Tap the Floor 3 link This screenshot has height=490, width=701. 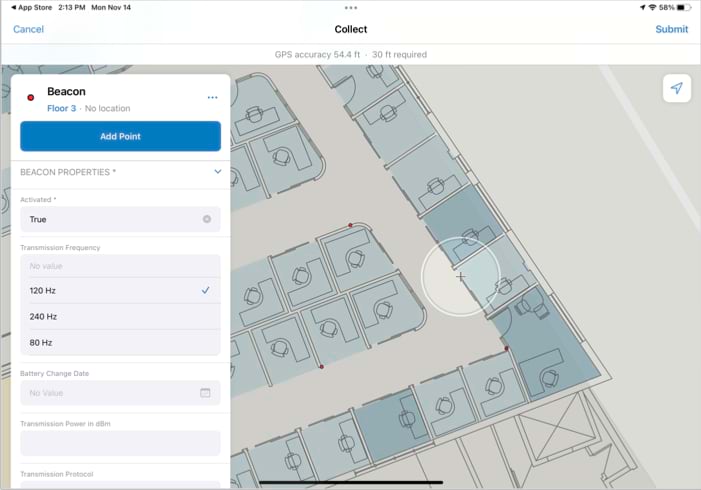click(61, 108)
